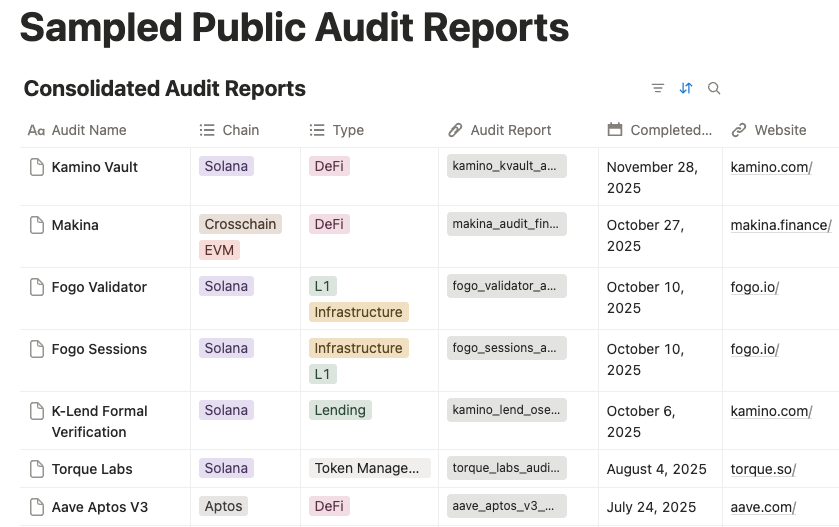Click the Crosschain tag in Makina row
The height and width of the screenshot is (527, 839).
pos(240,224)
